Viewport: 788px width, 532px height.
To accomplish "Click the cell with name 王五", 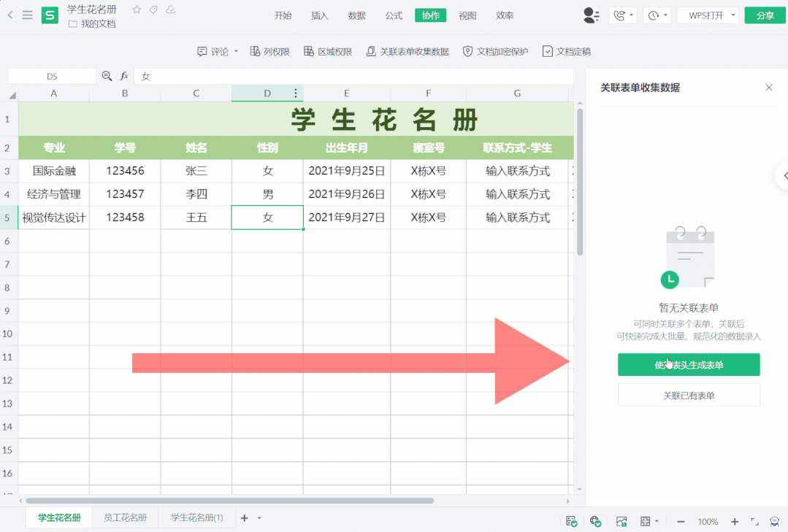I will (x=196, y=217).
